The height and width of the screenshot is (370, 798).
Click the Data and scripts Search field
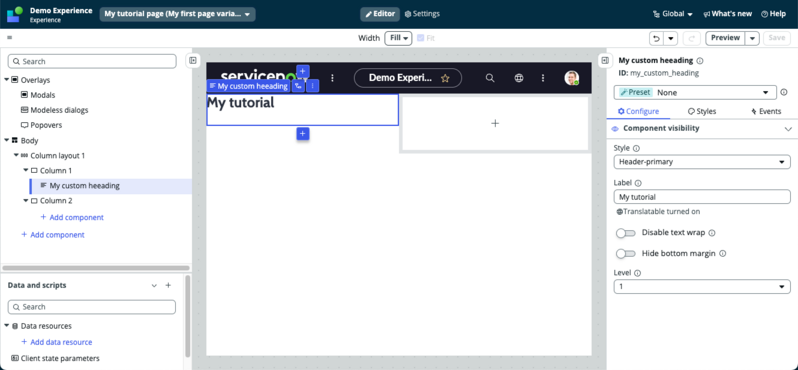click(92, 307)
